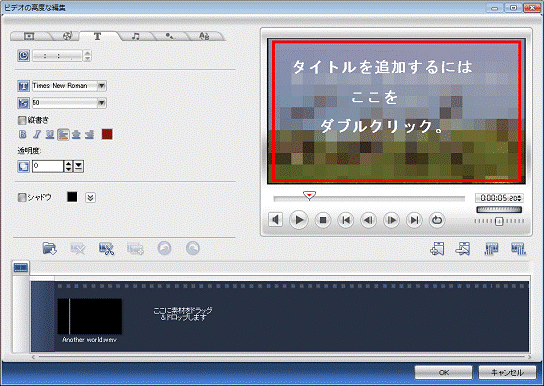544x386 pixels.
Task: Click the font size icon
Action: pyautogui.click(x=24, y=103)
